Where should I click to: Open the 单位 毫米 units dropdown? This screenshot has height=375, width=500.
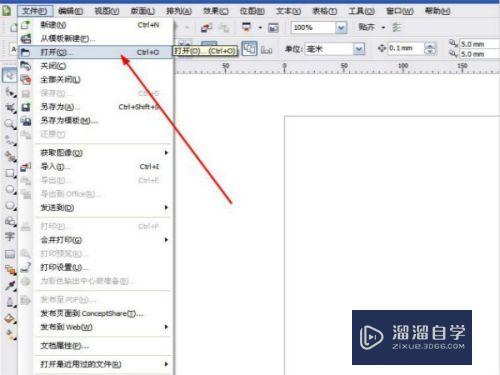(x=359, y=49)
